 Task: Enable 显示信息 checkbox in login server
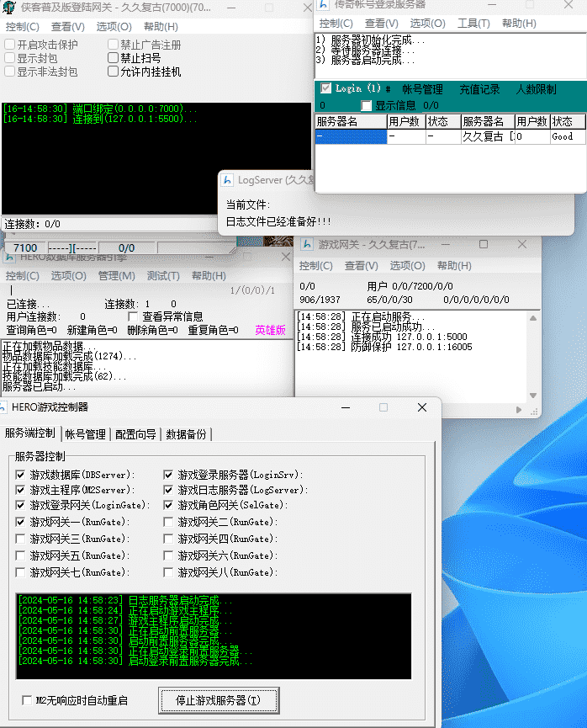point(366,105)
